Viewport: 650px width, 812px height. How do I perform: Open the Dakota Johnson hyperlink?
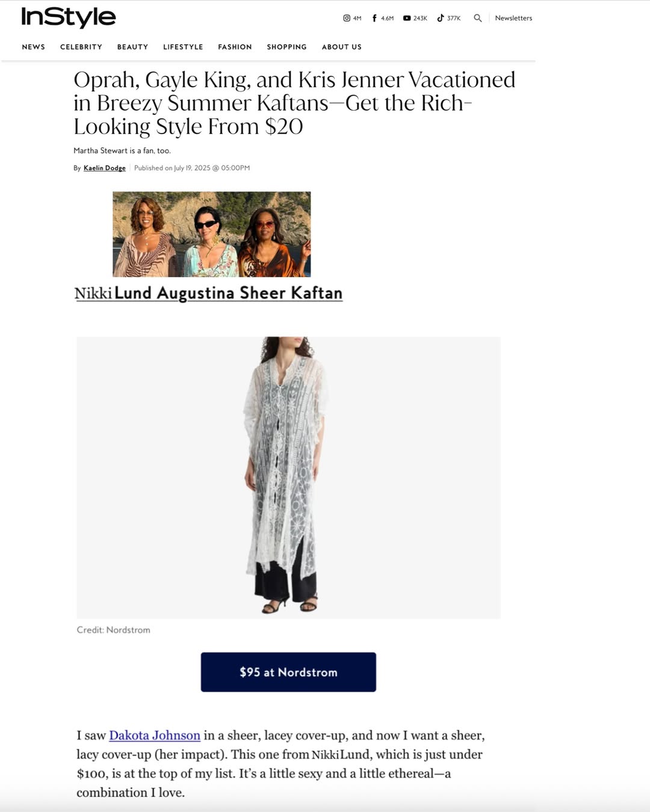point(155,735)
